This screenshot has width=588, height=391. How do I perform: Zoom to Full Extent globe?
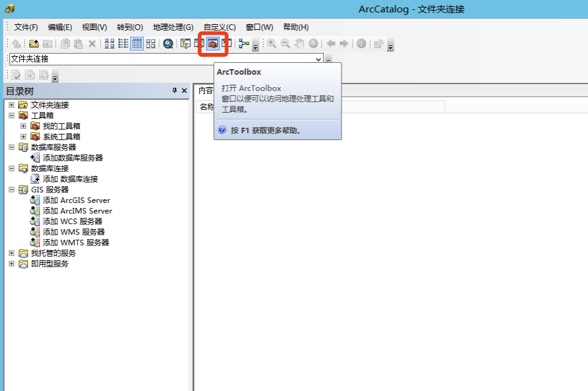tap(314, 44)
